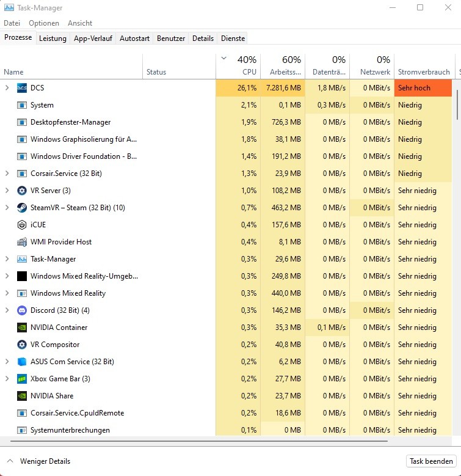This screenshot has height=476, width=461.
Task: Expand the Task-Manager process group
Action: 7,259
